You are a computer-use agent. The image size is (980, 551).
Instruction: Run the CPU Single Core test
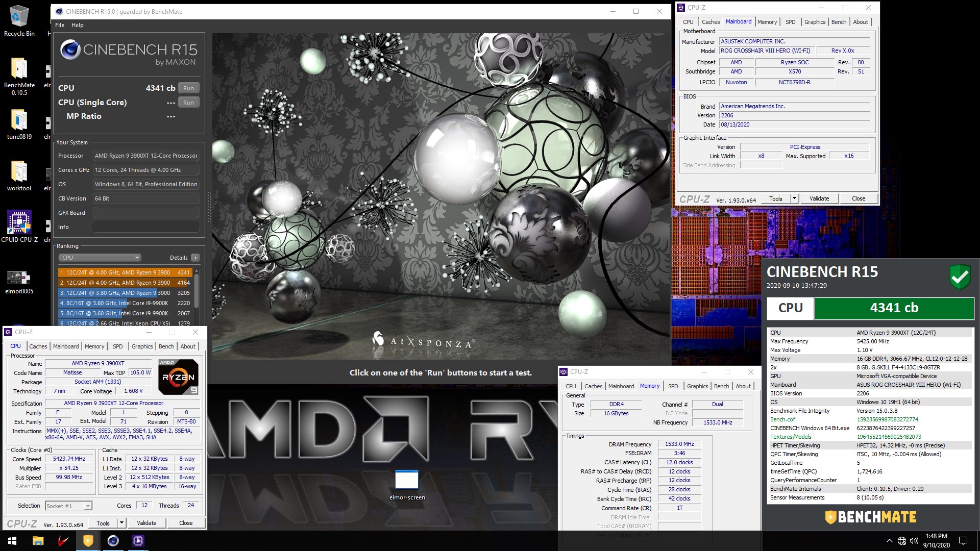point(188,102)
